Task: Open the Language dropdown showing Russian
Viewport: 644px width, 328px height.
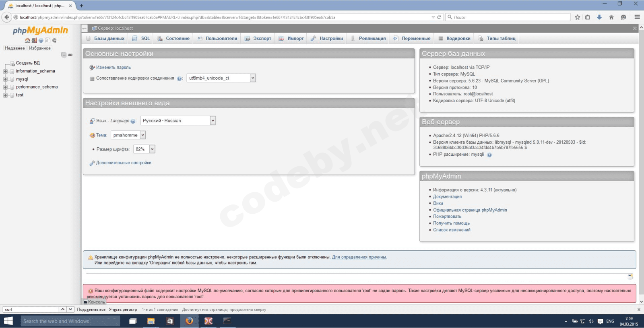Action: 178,121
